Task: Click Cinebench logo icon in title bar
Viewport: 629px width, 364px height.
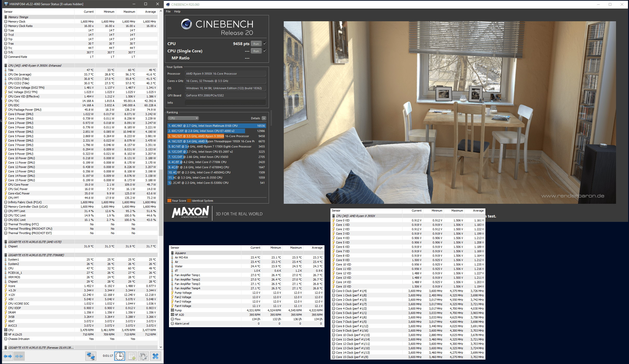Action: point(168,4)
